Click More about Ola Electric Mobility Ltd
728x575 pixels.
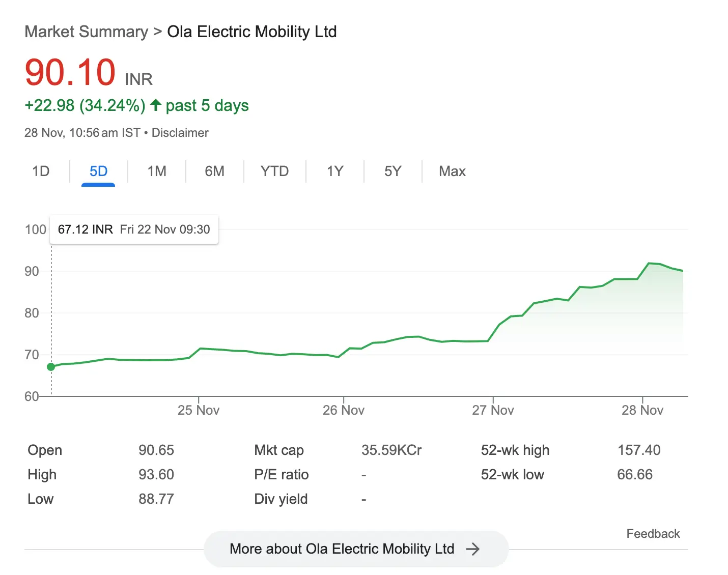click(x=356, y=549)
